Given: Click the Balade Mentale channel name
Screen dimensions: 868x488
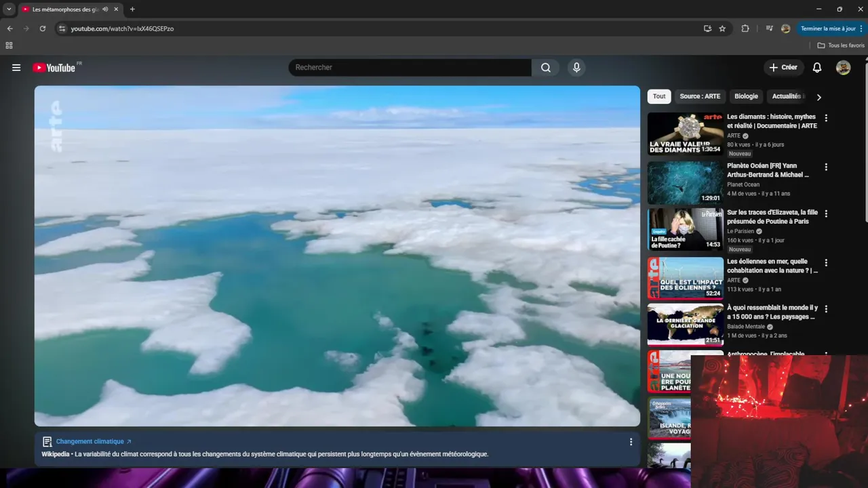Looking at the screenshot, I should tap(746, 327).
